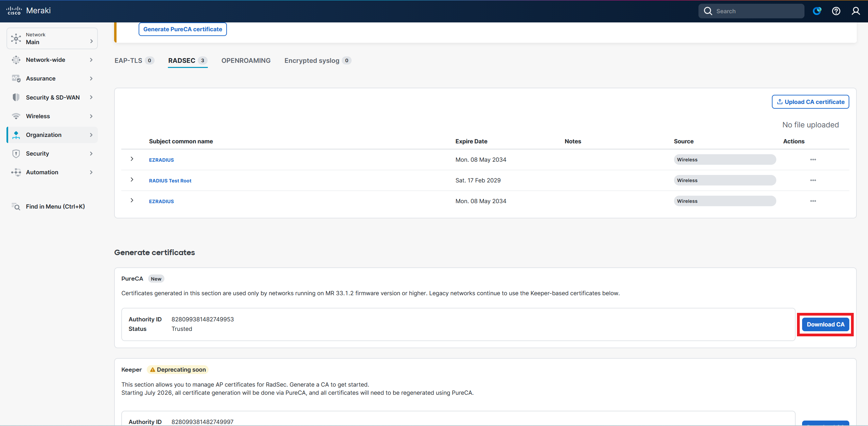Expand the Network-wide menu chevron

[91, 60]
